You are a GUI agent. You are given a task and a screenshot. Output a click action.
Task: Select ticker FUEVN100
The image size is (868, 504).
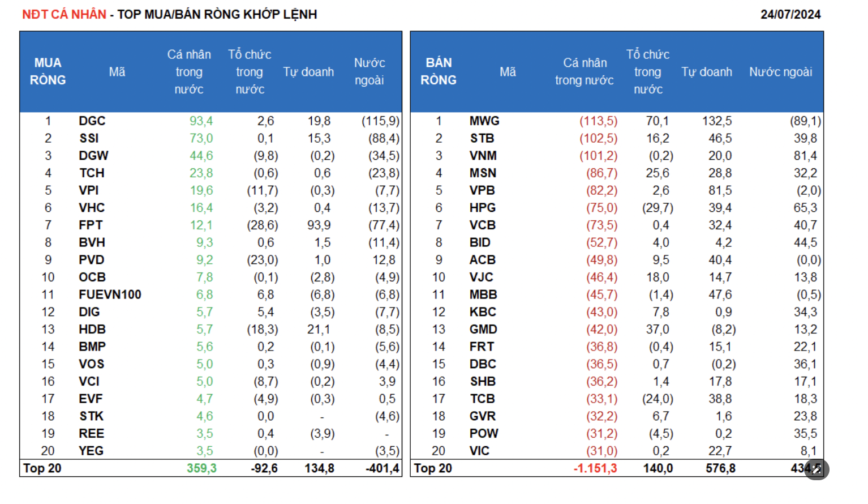pos(110,294)
